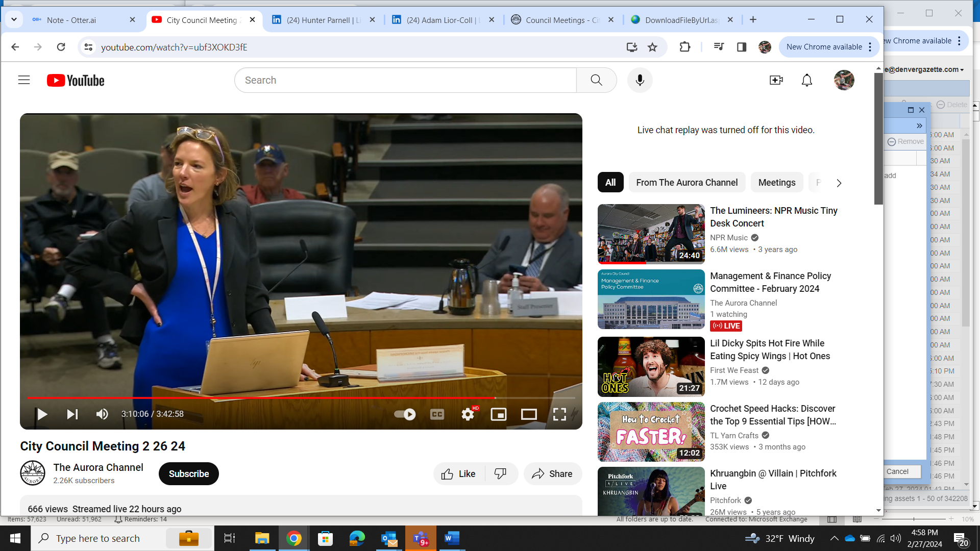
Task: Dislike this video
Action: [500, 474]
